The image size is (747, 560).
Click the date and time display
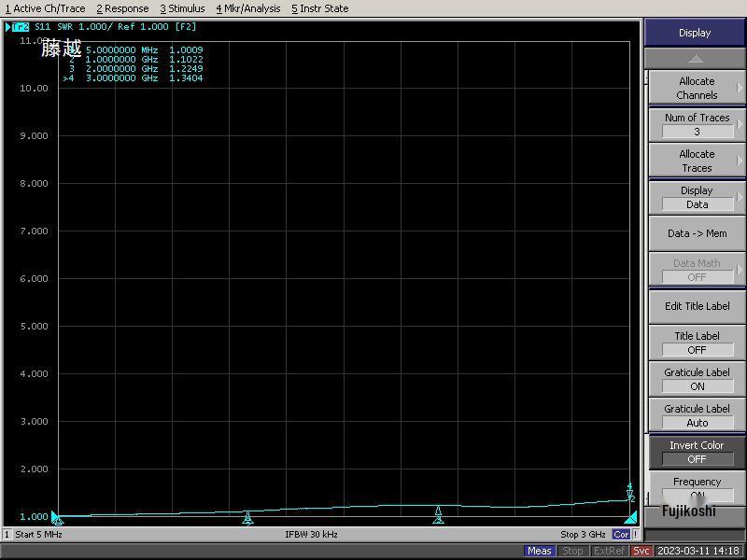pos(698,551)
